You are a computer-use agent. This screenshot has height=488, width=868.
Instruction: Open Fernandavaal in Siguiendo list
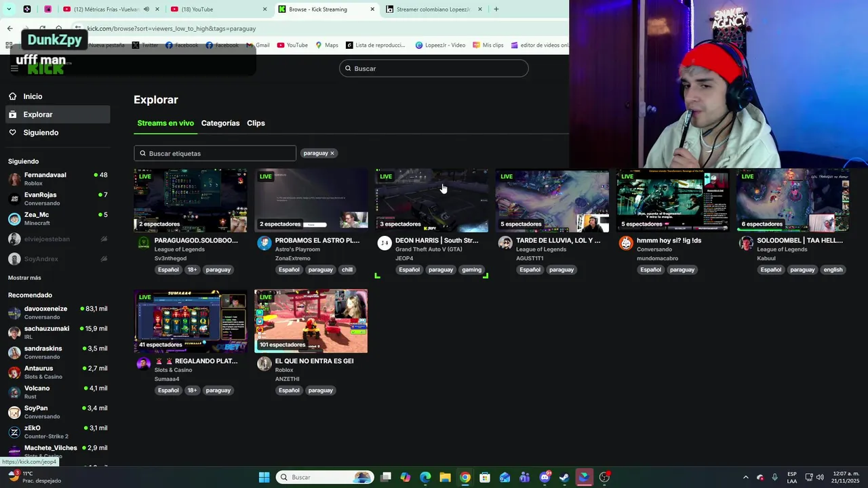point(58,179)
